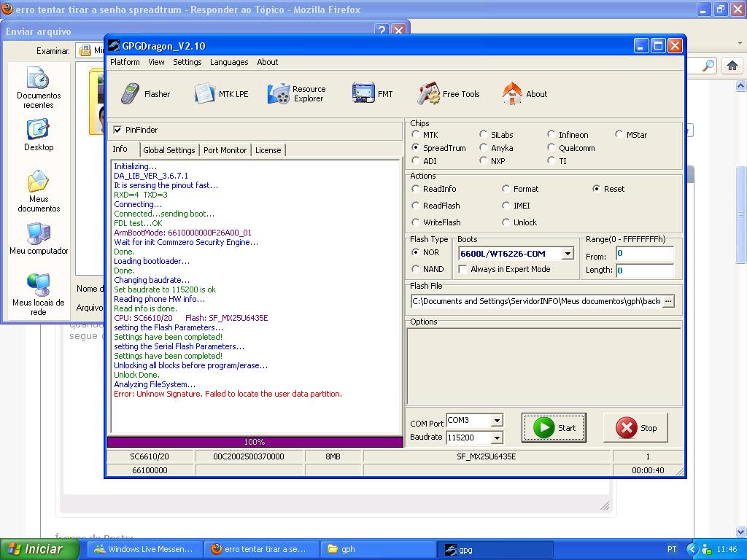This screenshot has width=747, height=560.
Task: Select the MTK chip radio button
Action: pyautogui.click(x=415, y=135)
